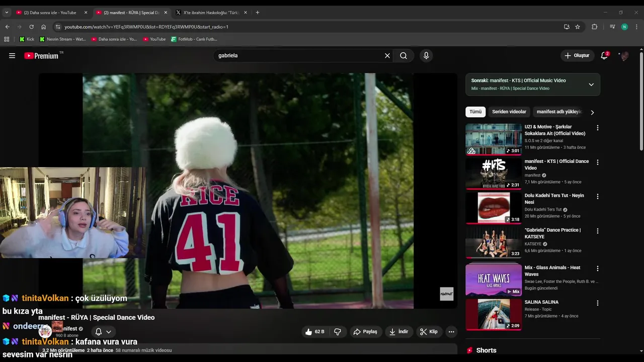Open options for the SALINA SALINA video
644x362 pixels.
click(598, 303)
